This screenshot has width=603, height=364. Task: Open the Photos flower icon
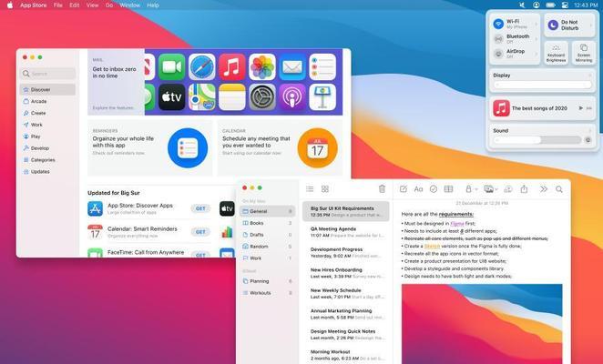tap(262, 66)
